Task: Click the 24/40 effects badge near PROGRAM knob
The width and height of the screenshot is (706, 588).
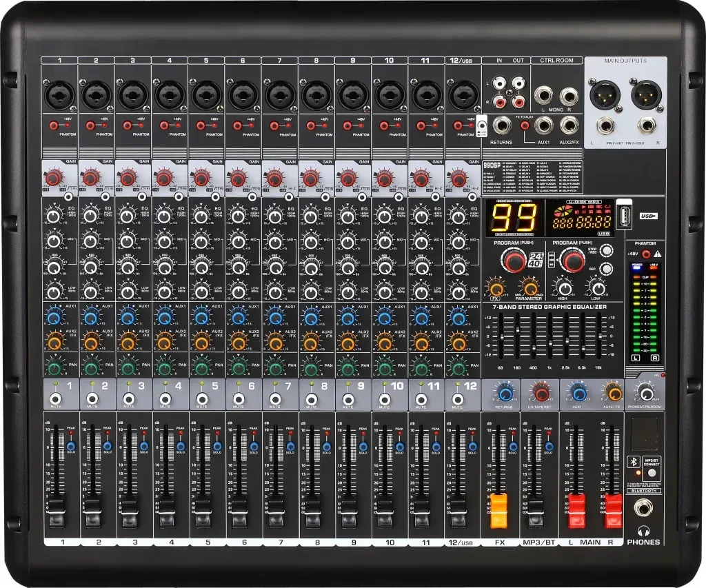Action: point(536,260)
